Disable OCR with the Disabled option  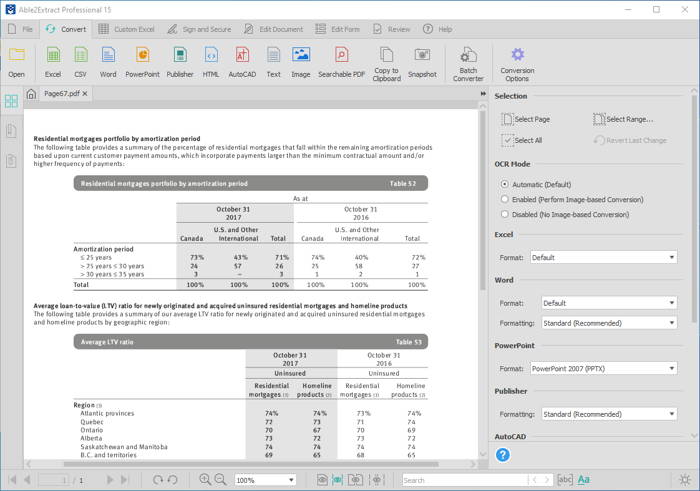(504, 214)
